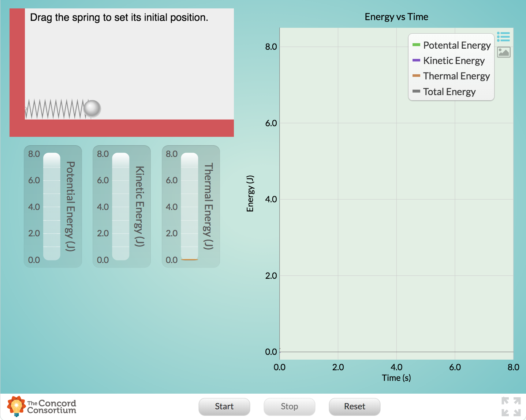Click the Concord Consortium logo
Screen dimensions: 526x420
41,406
